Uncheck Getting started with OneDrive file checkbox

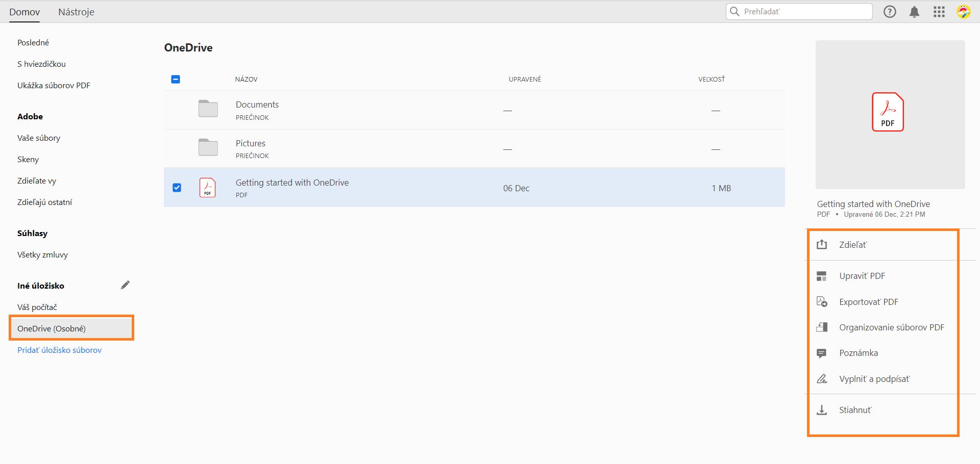(177, 188)
